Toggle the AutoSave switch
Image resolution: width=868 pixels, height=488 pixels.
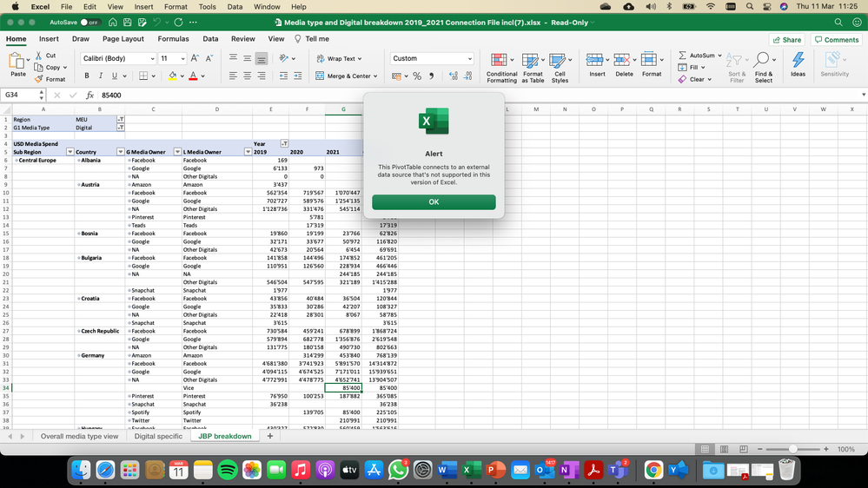[x=89, y=22]
